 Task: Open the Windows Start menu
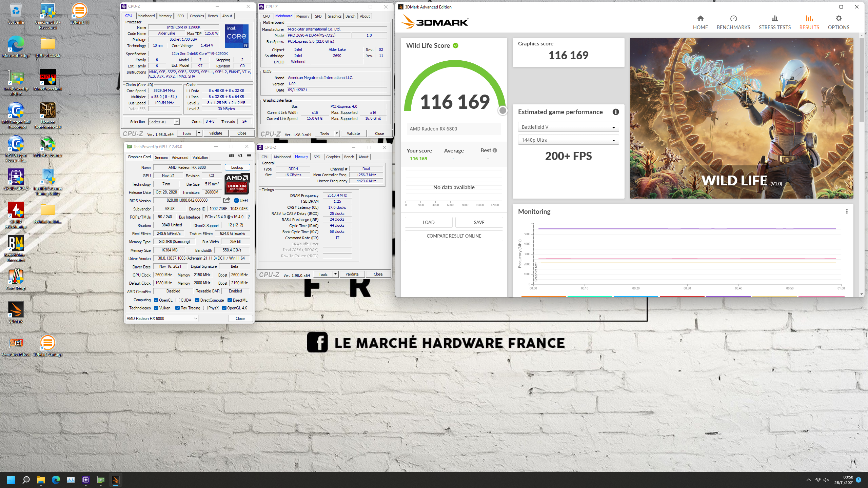(11, 480)
